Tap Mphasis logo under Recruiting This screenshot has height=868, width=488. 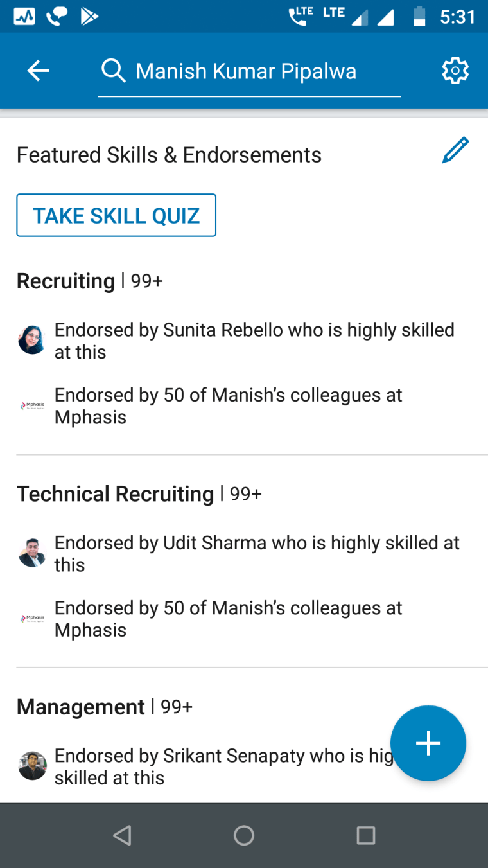pos(32,405)
